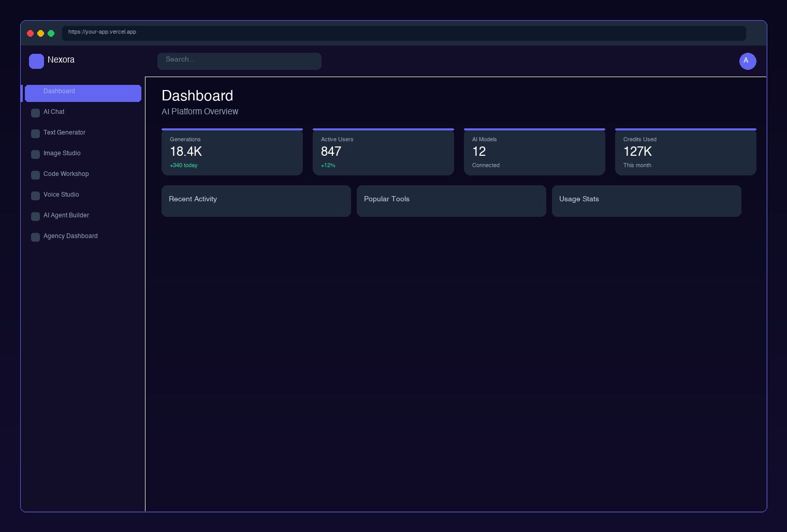This screenshot has height=532, width=787.
Task: Open the user avatar labeled A
Action: coord(747,61)
